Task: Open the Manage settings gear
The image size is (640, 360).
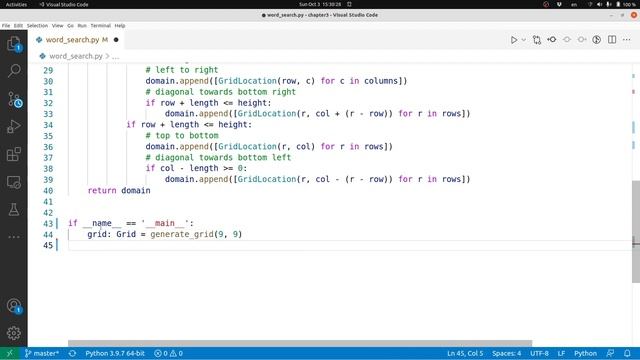Action: click(14, 333)
